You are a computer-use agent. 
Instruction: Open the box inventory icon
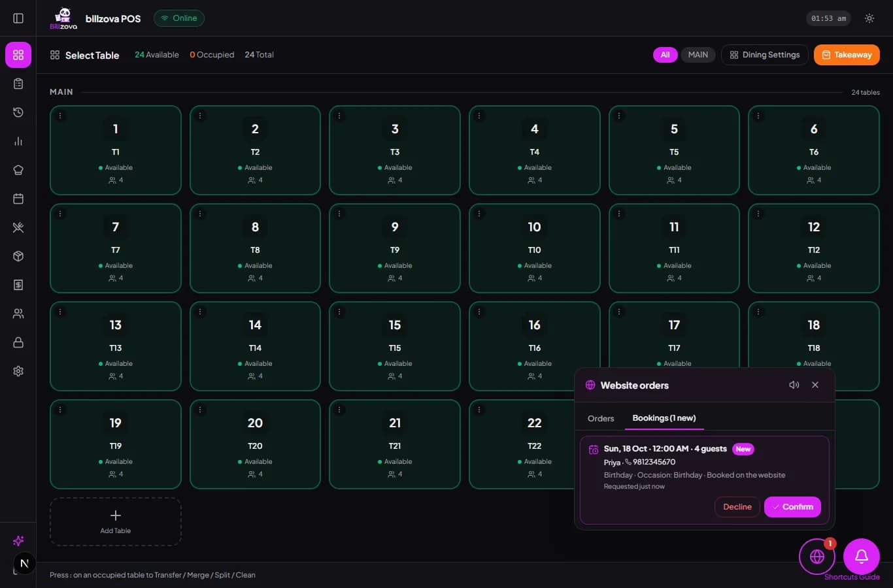[18, 256]
